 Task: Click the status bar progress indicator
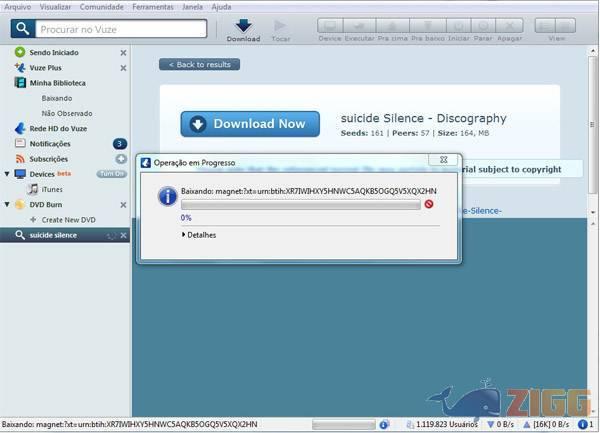[x=344, y=424]
